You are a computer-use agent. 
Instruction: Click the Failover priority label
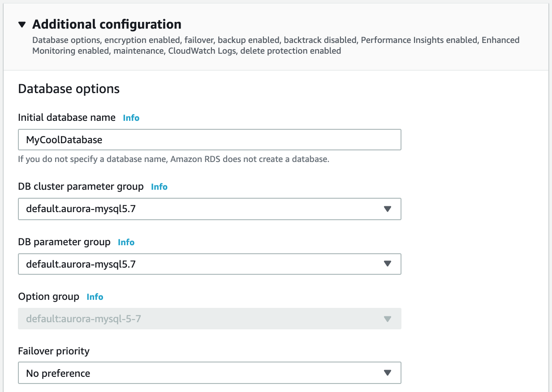click(54, 351)
